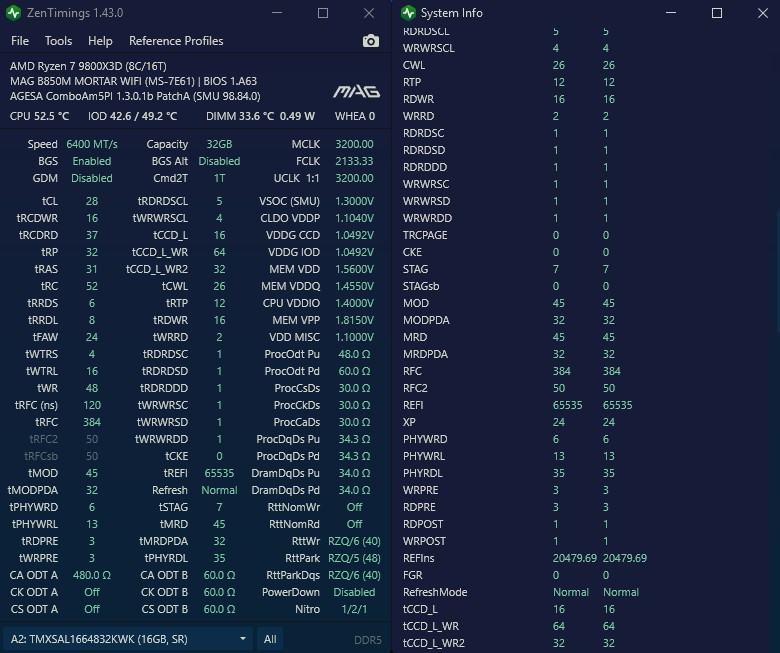Screen dimensions: 780x653
Task: Click the System Info vertical scrollbar
Action: click(777, 271)
